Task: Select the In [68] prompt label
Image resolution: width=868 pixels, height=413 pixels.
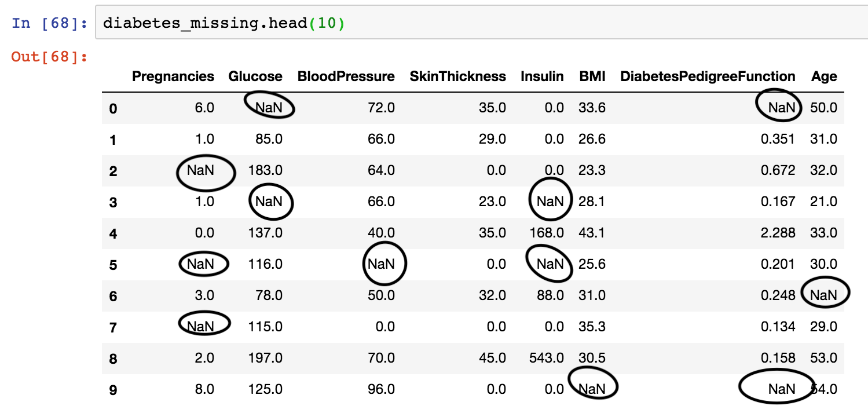Action: tap(49, 24)
